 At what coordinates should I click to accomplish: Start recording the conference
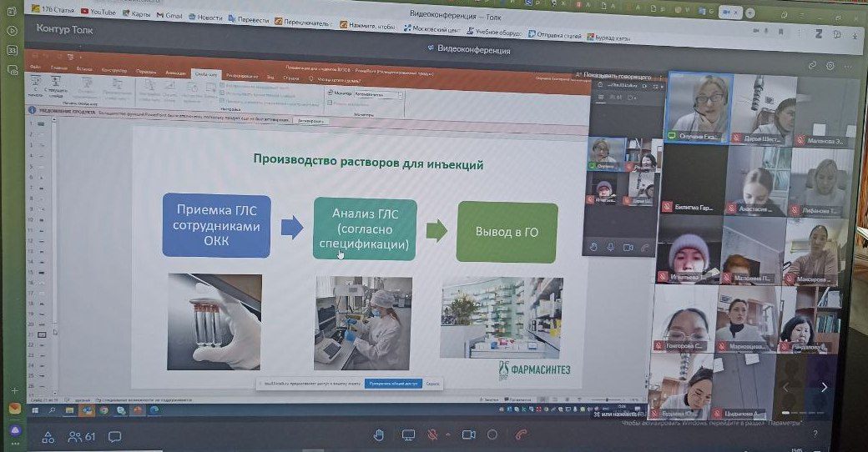pyautogui.click(x=492, y=434)
